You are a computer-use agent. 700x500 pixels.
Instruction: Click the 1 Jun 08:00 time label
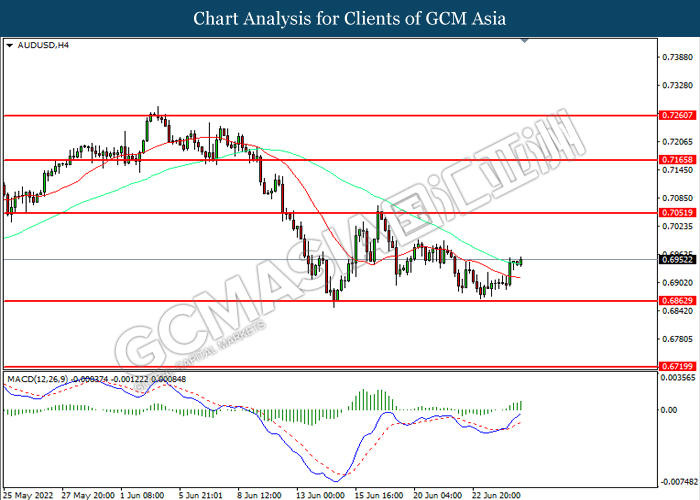point(143,496)
